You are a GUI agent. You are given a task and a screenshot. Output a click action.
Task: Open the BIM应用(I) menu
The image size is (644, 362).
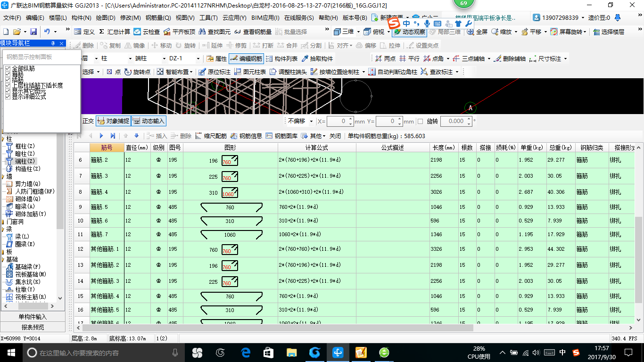(265, 18)
